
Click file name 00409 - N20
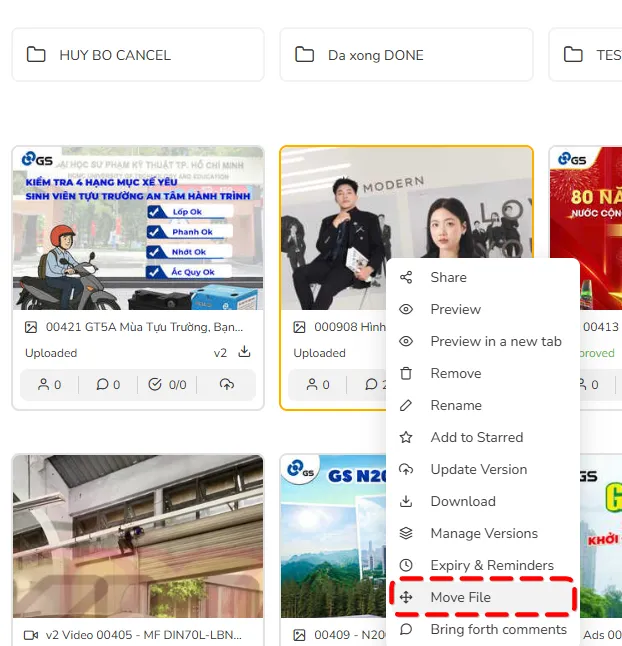350,635
